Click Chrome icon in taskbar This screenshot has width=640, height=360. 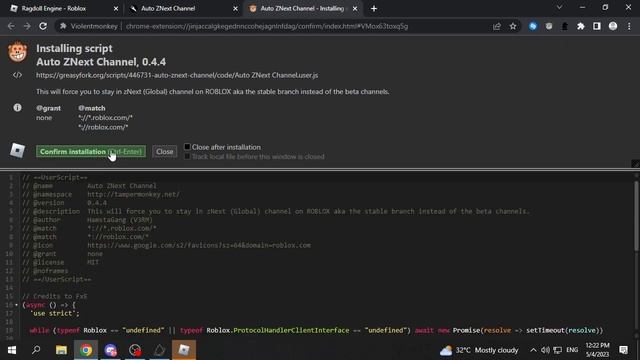pos(86,350)
